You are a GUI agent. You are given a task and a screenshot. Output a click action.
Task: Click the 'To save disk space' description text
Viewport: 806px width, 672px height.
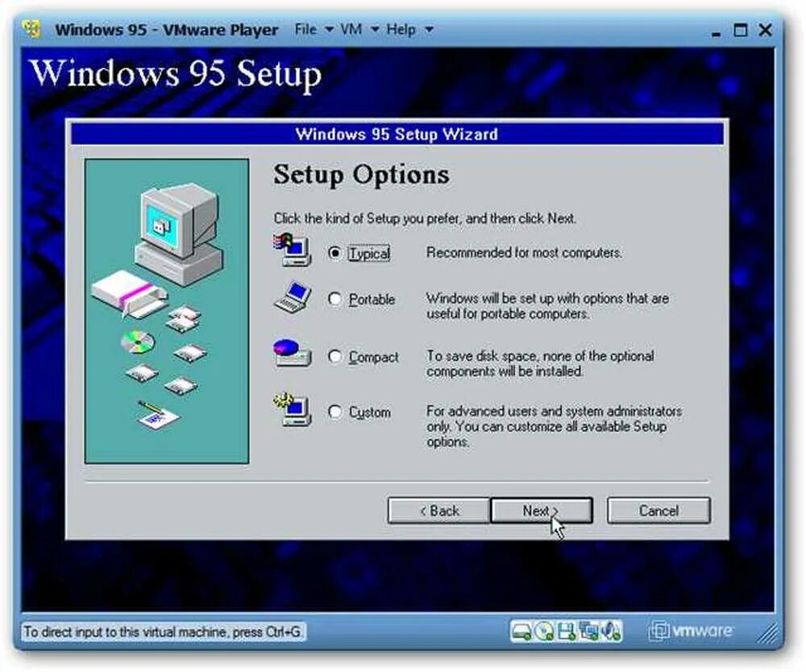click(540, 363)
